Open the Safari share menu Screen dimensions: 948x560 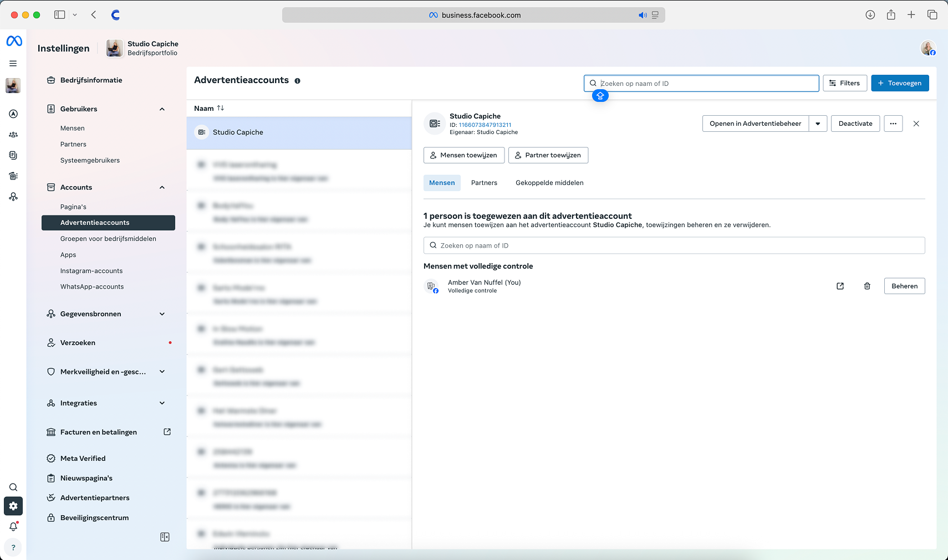[x=891, y=15]
